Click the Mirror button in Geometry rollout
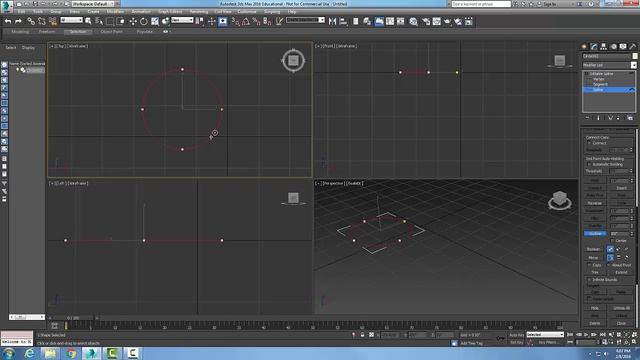 pyautogui.click(x=593, y=258)
